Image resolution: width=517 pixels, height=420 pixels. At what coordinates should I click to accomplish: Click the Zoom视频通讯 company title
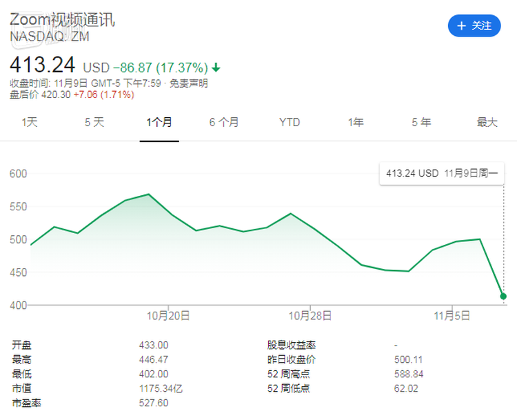[x=62, y=19]
